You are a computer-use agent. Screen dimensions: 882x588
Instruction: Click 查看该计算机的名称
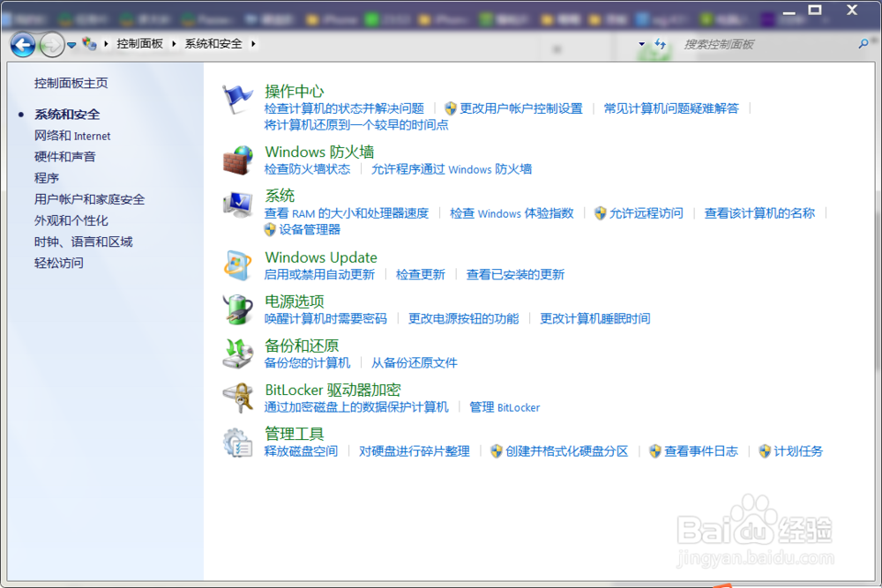point(759,213)
